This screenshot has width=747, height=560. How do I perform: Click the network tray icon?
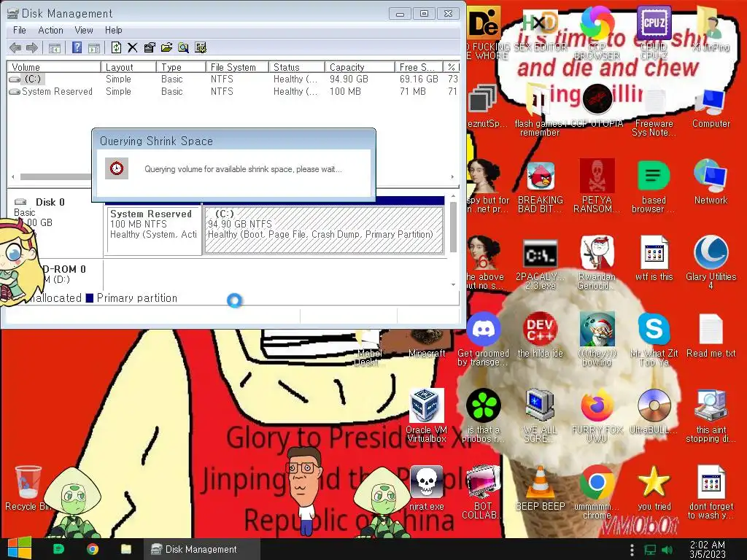click(x=650, y=550)
